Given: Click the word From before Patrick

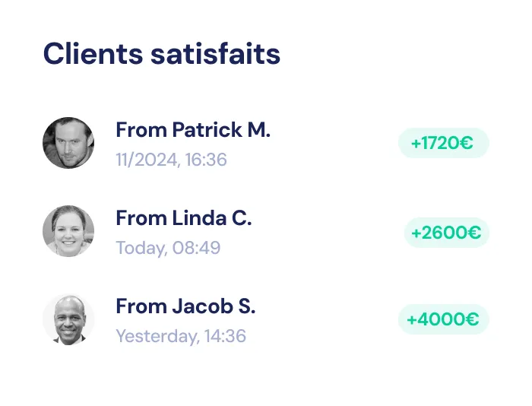Looking at the screenshot, I should coord(141,130).
